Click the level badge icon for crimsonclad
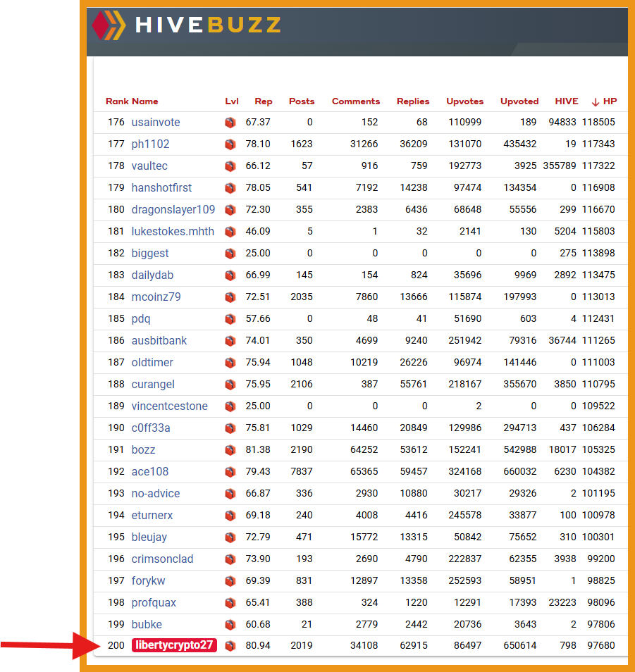 point(230,560)
